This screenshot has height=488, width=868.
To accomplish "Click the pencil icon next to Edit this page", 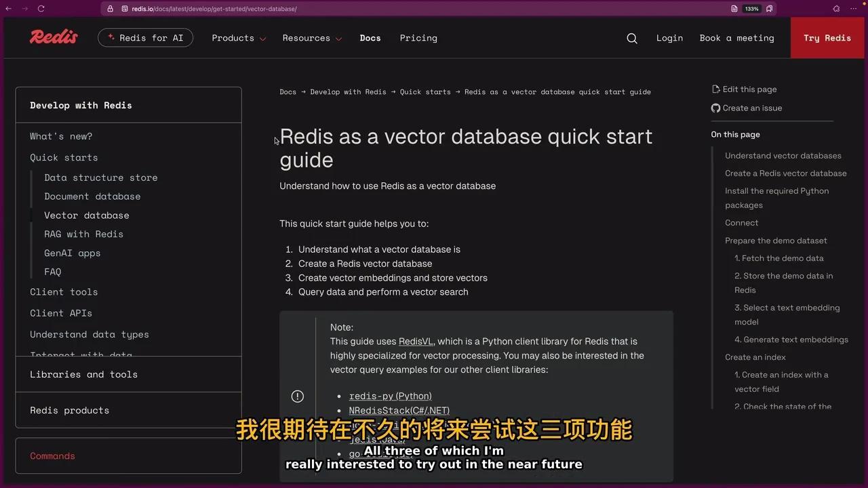I will (x=716, y=89).
